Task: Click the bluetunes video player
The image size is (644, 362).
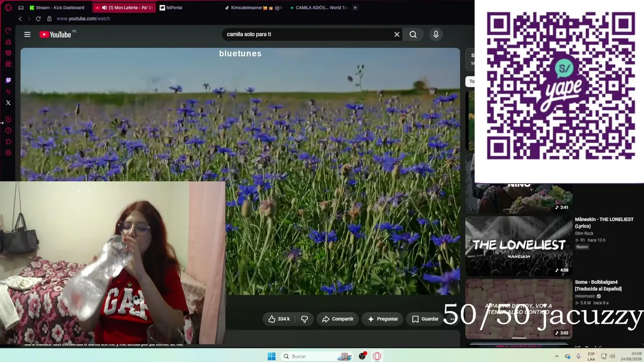Action: coord(240,171)
